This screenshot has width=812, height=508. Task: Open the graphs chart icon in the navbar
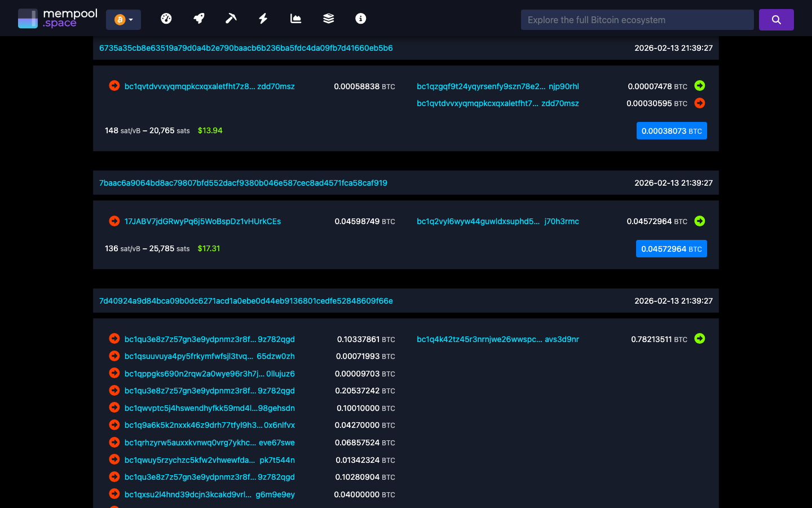point(295,18)
